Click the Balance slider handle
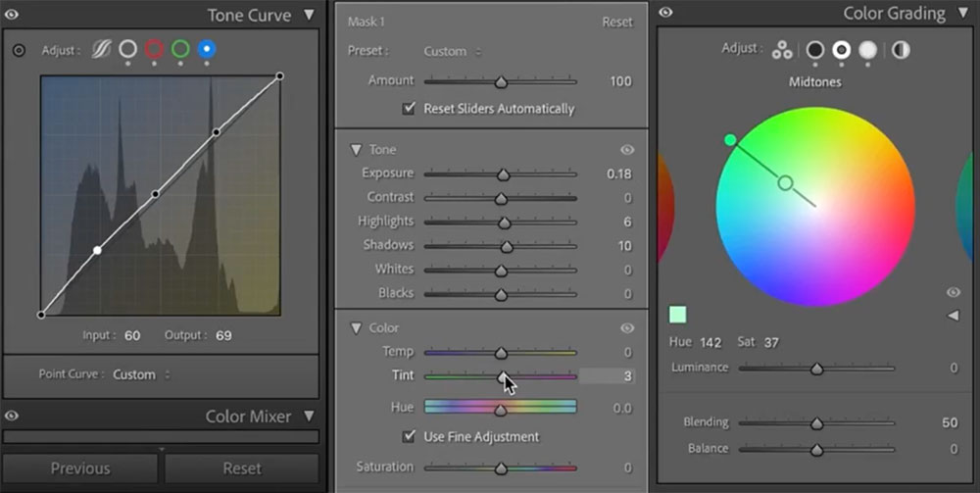 pyautogui.click(x=817, y=450)
